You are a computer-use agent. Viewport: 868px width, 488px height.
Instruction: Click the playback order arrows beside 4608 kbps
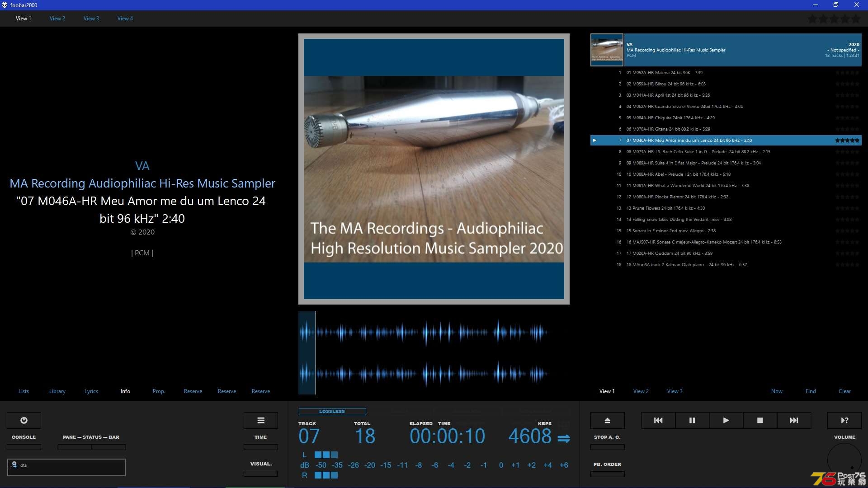563,438
